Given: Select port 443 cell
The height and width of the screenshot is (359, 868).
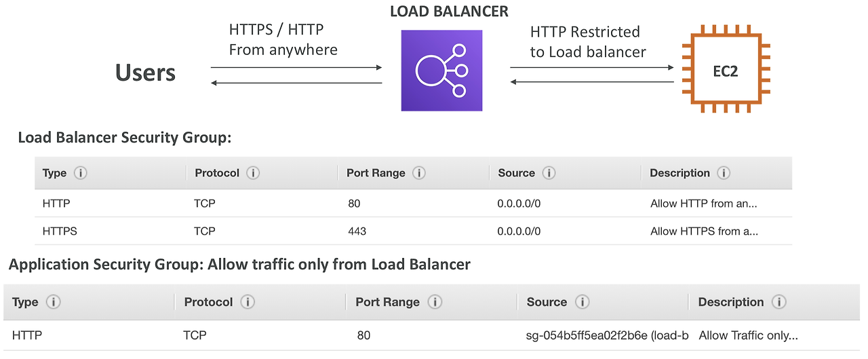Looking at the screenshot, I should tap(357, 231).
